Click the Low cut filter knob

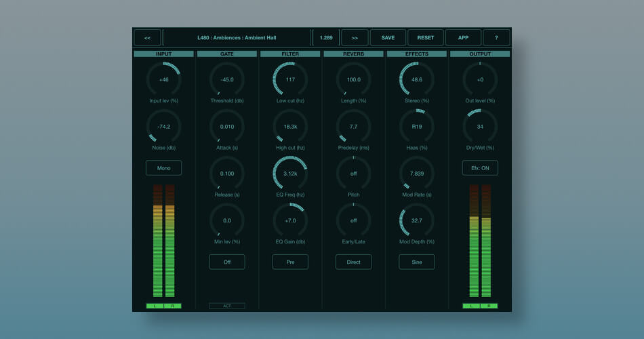pyautogui.click(x=290, y=80)
